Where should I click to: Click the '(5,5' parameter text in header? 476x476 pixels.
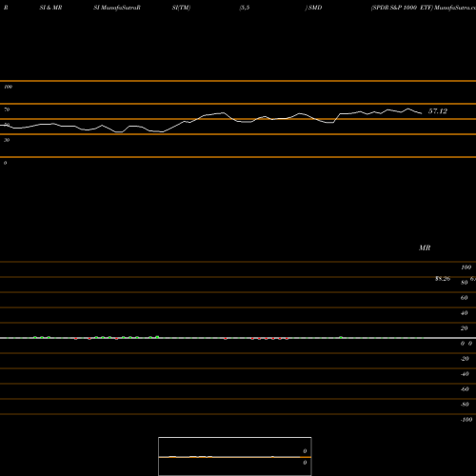point(245,8)
